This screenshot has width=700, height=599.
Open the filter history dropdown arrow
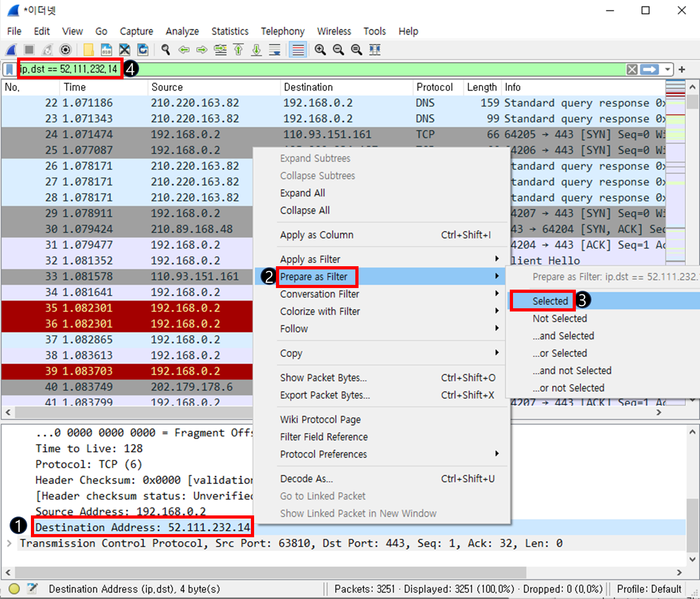click(x=668, y=69)
